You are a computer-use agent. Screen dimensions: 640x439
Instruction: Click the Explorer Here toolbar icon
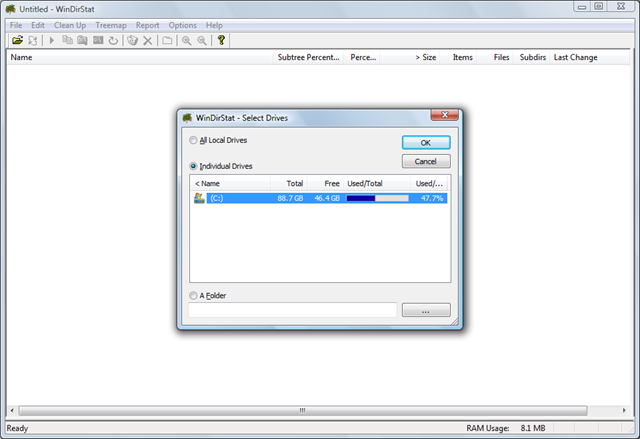(82, 40)
